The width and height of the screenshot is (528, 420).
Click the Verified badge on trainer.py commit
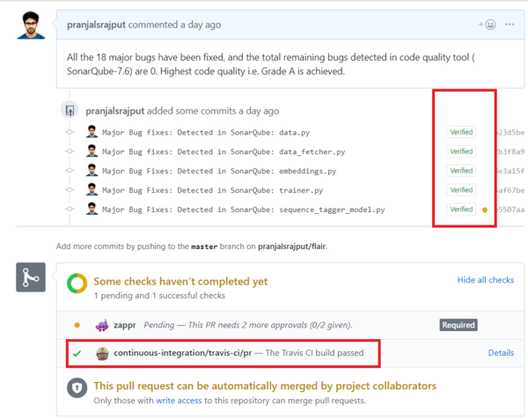[x=461, y=190]
